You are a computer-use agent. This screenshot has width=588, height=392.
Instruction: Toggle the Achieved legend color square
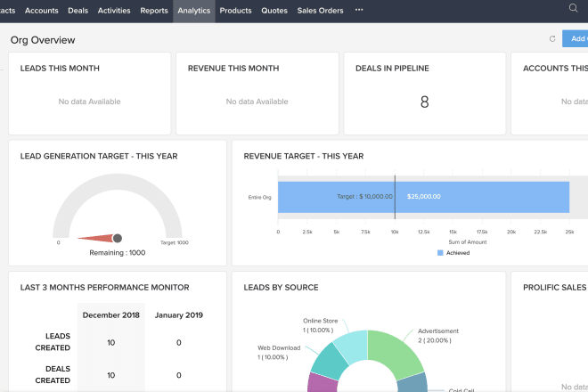(440, 253)
